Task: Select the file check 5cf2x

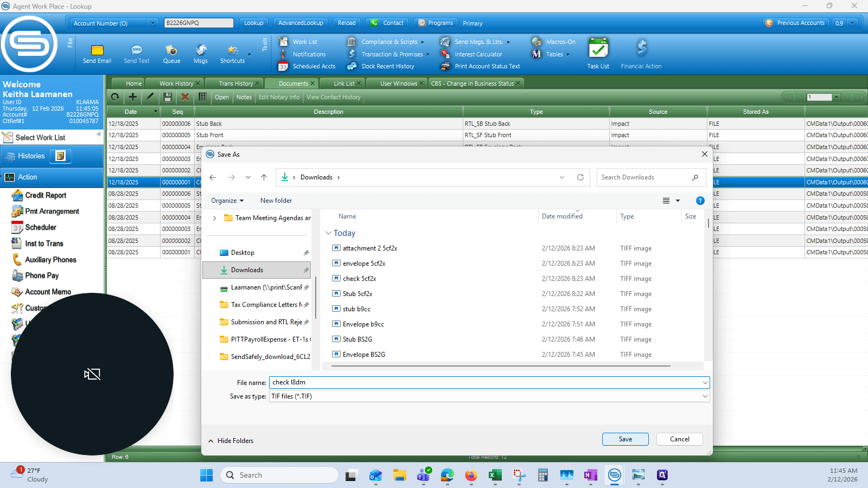Action: (x=359, y=279)
